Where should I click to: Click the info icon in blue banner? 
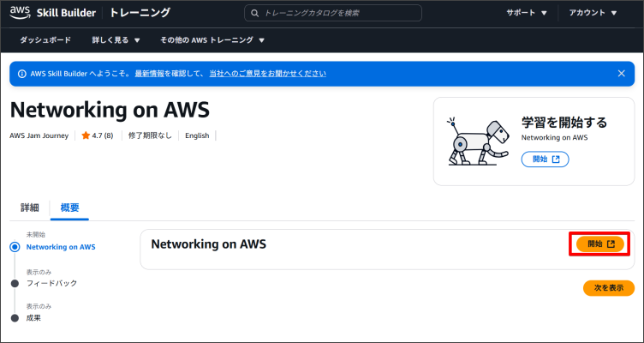point(21,74)
